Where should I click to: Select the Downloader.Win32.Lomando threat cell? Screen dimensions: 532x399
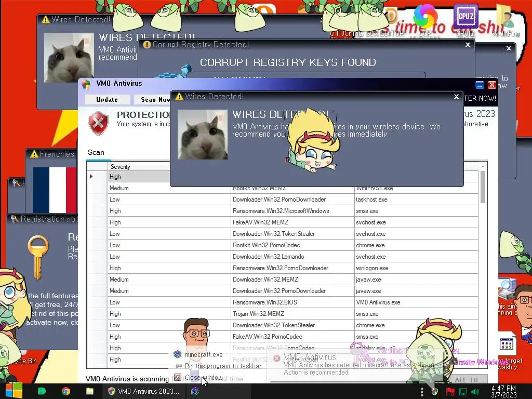pyautogui.click(x=292, y=257)
